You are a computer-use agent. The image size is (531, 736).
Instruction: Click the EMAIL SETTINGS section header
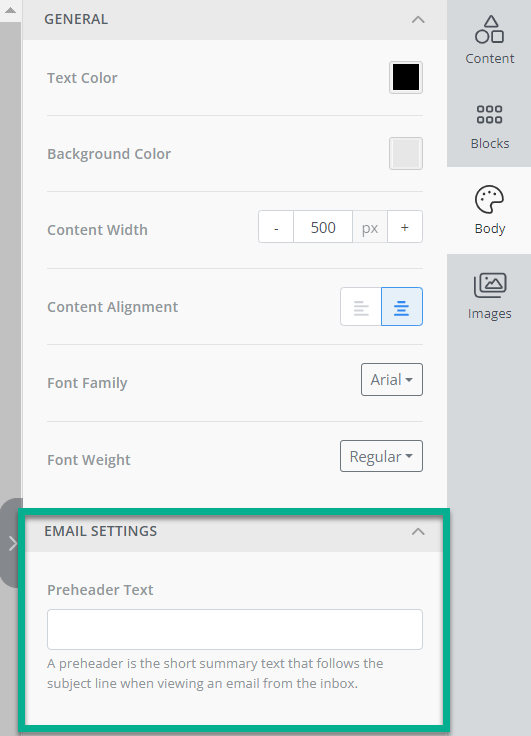(233, 531)
